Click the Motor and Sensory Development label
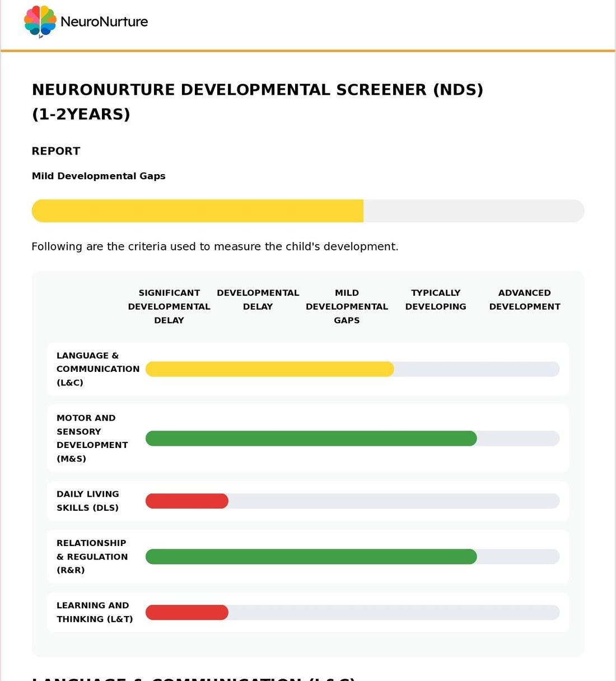Image resolution: width=616 pixels, height=681 pixels. click(x=92, y=439)
